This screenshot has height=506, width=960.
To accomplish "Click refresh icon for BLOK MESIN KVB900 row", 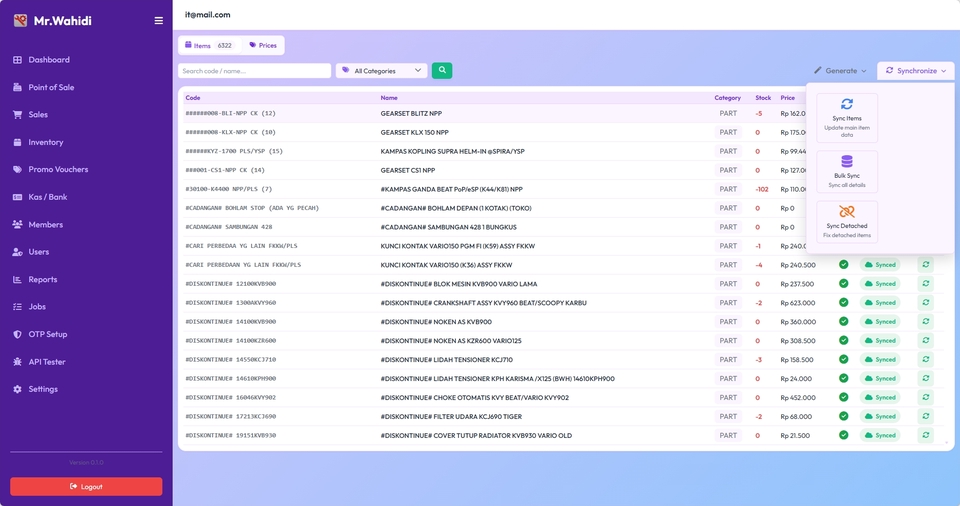I will click(926, 284).
